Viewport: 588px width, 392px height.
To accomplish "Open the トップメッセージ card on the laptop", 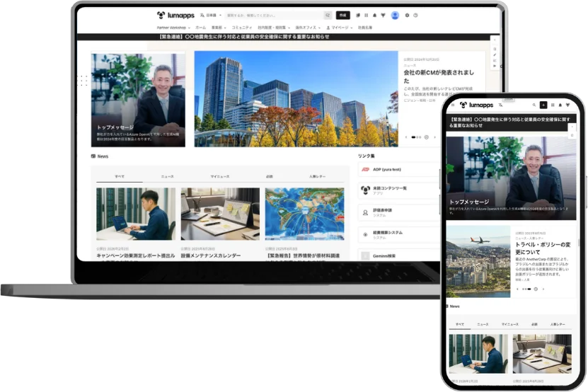I will coord(138,100).
